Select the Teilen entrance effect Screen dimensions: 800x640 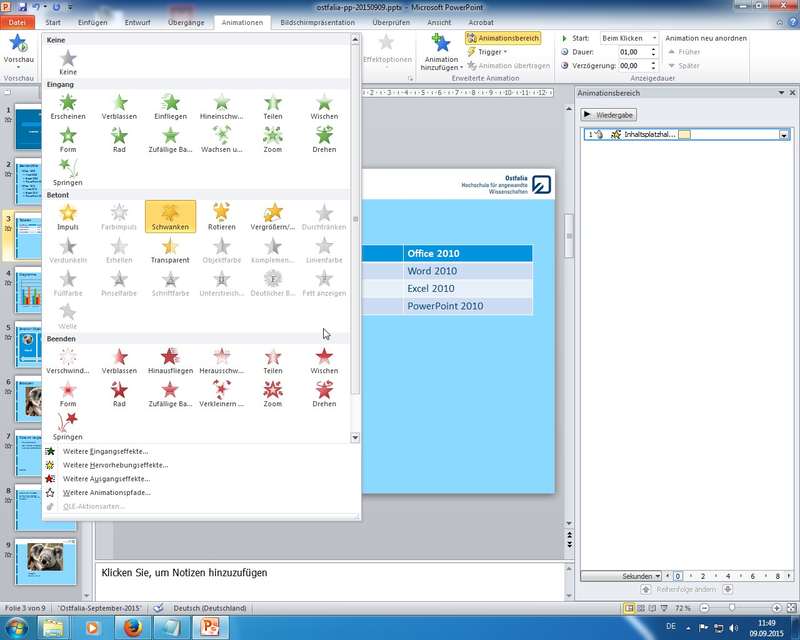(272, 107)
